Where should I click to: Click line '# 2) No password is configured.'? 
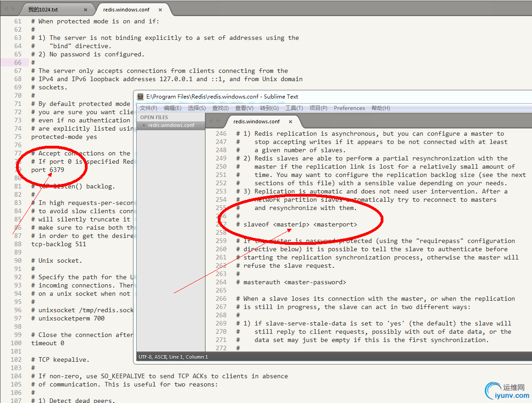[x=88, y=55]
